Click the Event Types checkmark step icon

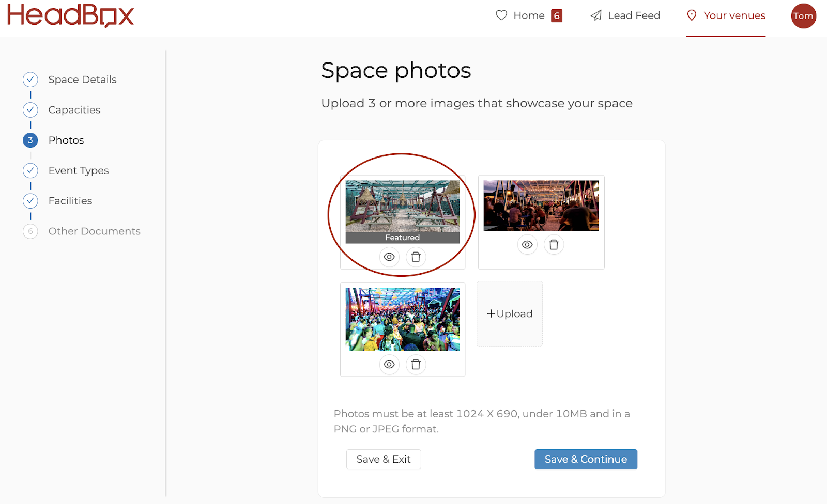click(30, 170)
